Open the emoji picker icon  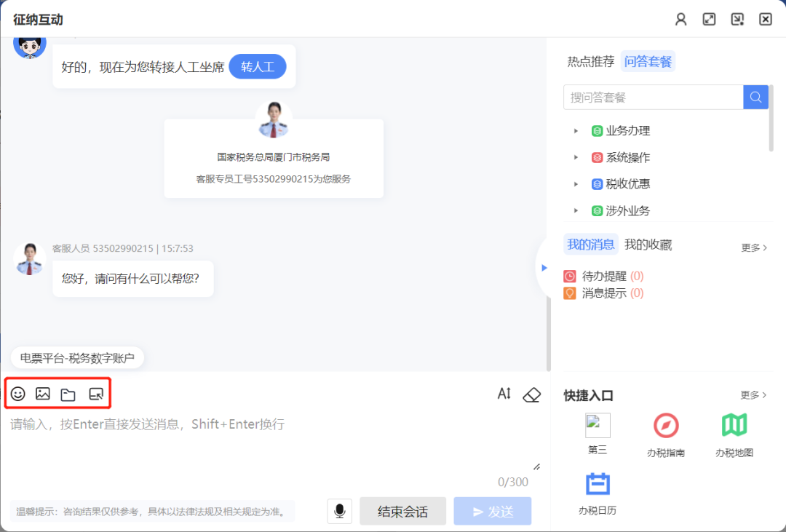(x=18, y=394)
